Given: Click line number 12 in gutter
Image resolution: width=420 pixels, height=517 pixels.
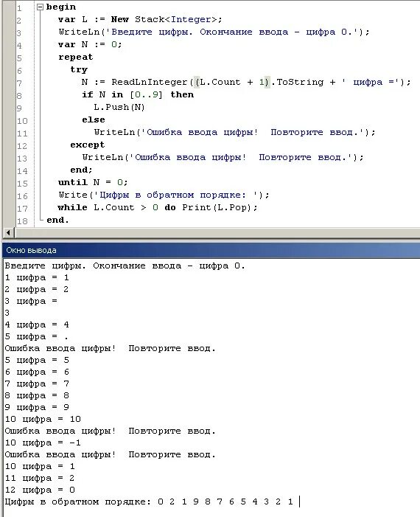Looking at the screenshot, I should pos(22,146).
